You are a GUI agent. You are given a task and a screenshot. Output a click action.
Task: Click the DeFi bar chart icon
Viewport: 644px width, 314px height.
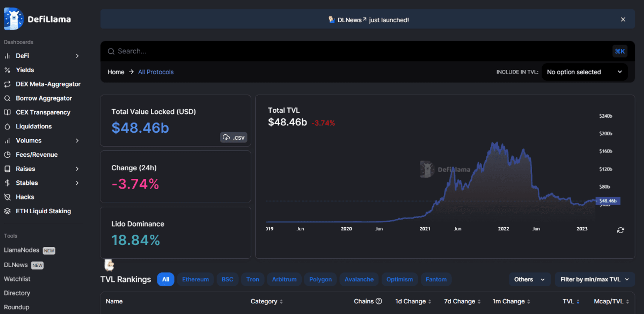(7, 56)
